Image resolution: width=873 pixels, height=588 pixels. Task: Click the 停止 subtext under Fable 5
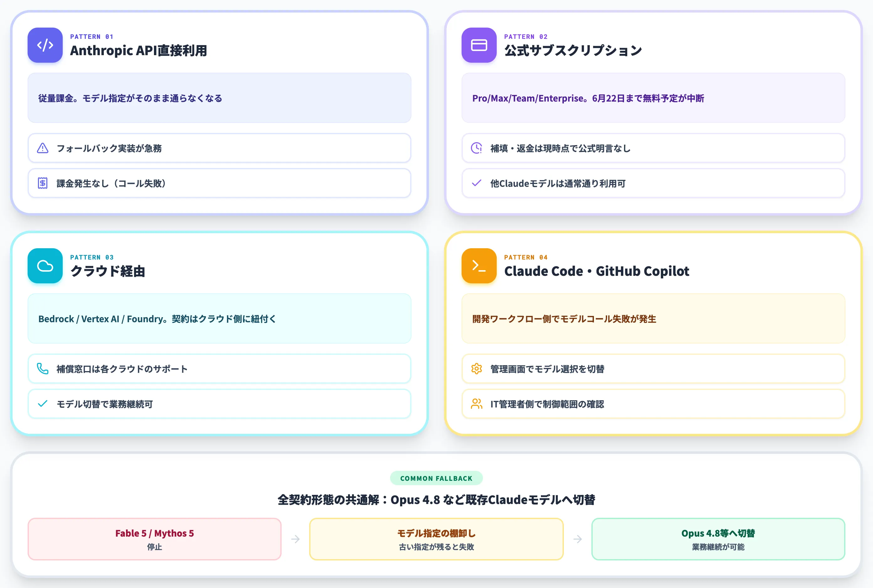tap(155, 547)
